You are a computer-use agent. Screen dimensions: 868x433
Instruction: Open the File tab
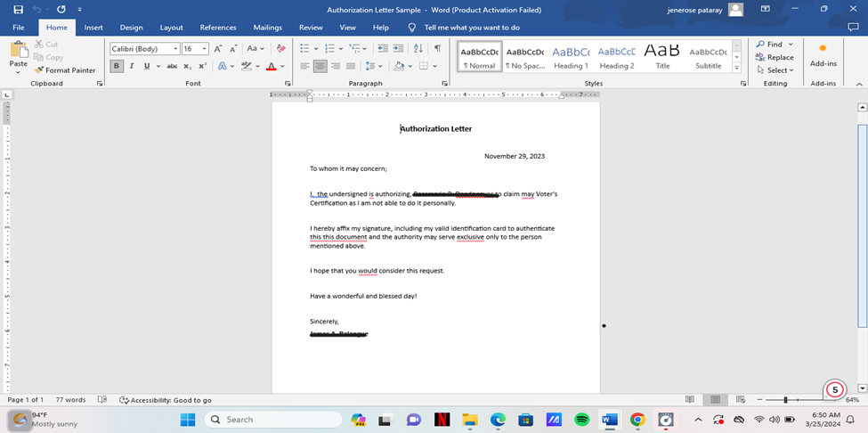[18, 27]
